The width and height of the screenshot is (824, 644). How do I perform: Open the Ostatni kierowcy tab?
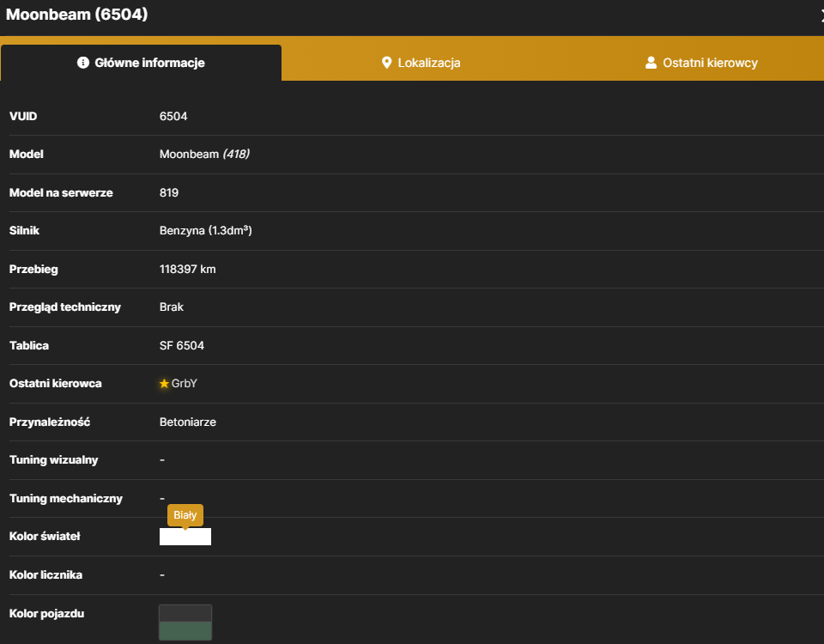701,63
